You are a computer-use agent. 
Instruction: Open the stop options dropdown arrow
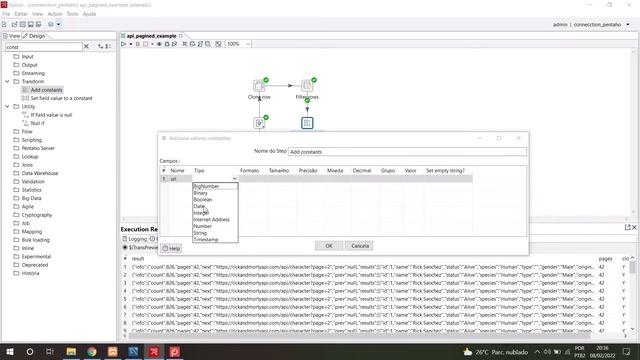pos(152,44)
